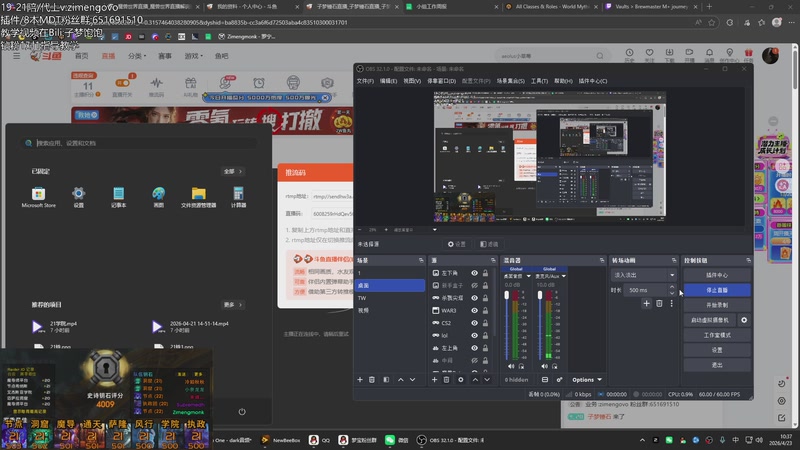Open mixer Options dropdown
The image size is (800, 450).
(587, 380)
